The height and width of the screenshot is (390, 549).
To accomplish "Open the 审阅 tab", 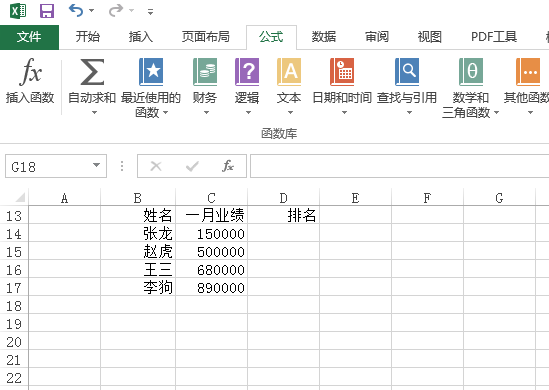I will point(377,37).
